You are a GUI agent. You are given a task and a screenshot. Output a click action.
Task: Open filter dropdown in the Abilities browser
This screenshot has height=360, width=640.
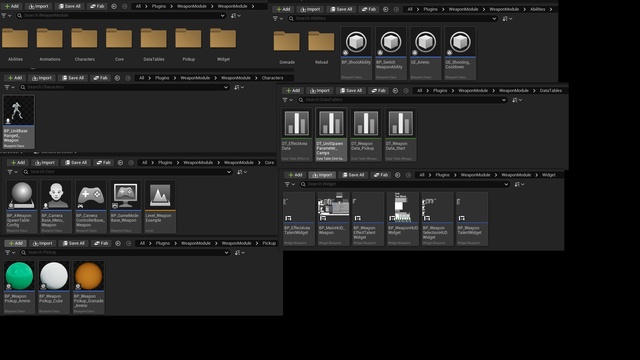[278, 18]
